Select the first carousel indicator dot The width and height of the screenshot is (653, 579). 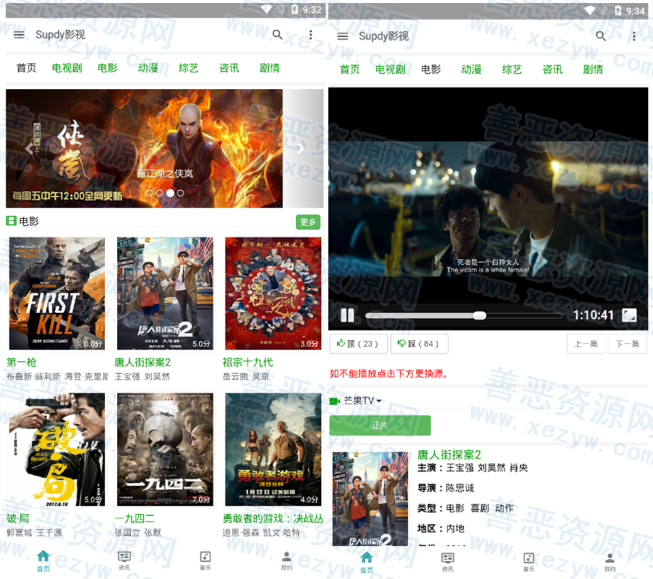coord(148,193)
